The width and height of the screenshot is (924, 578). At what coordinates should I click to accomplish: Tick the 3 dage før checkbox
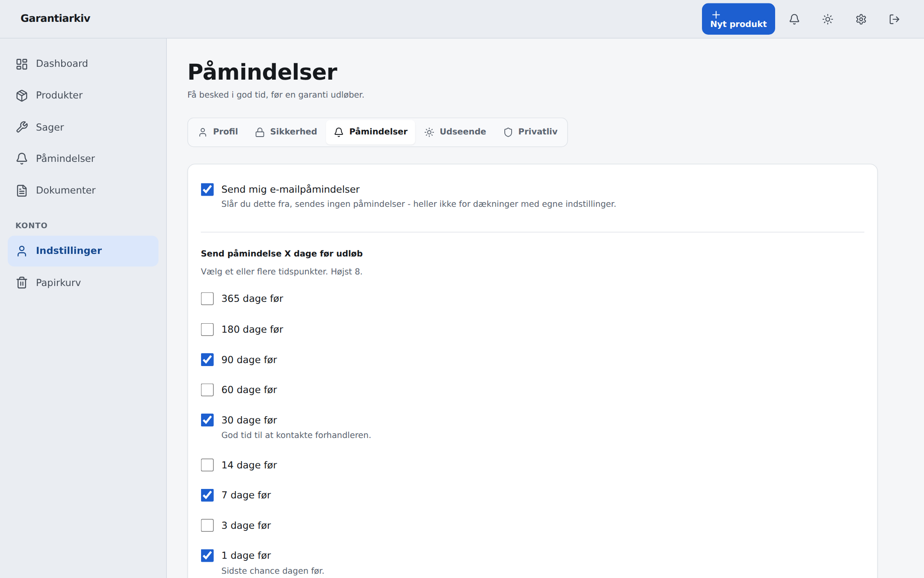207,525
